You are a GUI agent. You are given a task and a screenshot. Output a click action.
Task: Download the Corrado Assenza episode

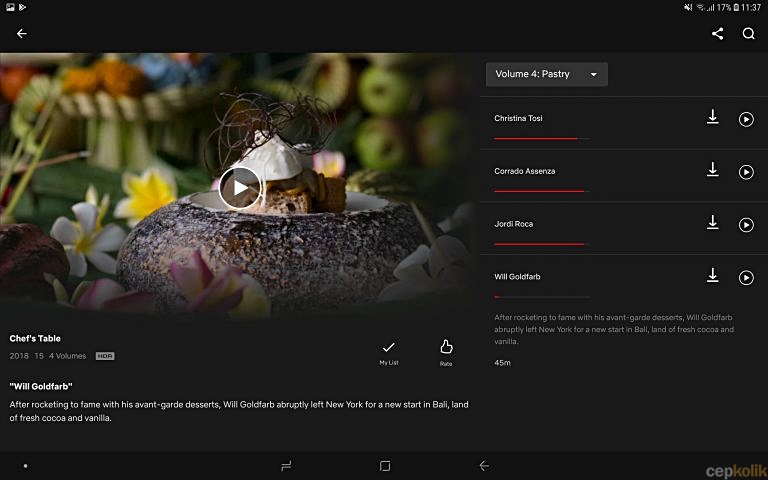tap(713, 170)
